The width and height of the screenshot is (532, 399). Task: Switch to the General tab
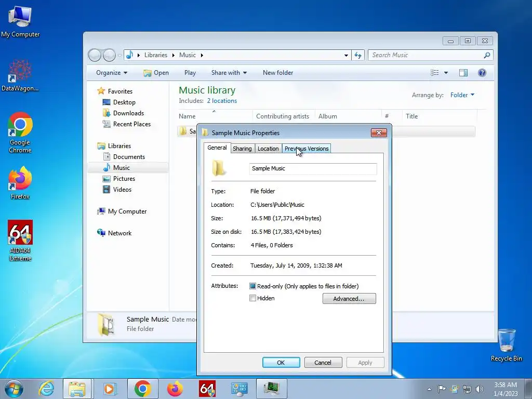[x=217, y=148]
